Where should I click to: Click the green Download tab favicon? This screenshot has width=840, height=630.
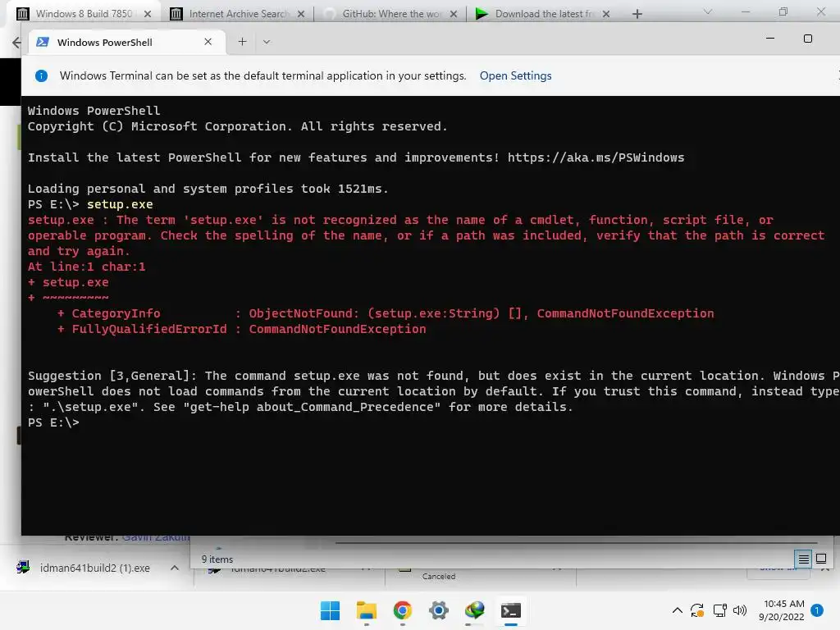[x=482, y=14]
